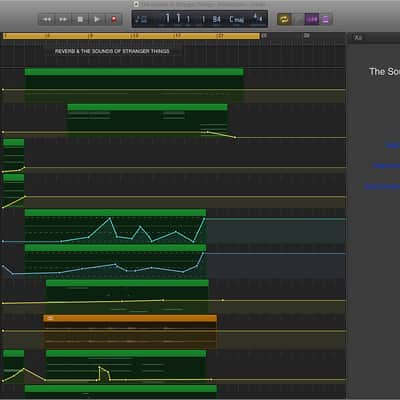Open the 4/4 time signature menu
This screenshot has width=400, height=400.
[x=258, y=18]
